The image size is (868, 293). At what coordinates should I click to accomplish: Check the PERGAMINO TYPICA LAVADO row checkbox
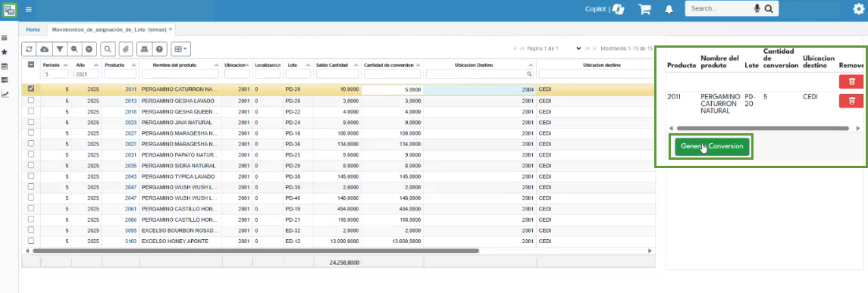[x=31, y=176]
